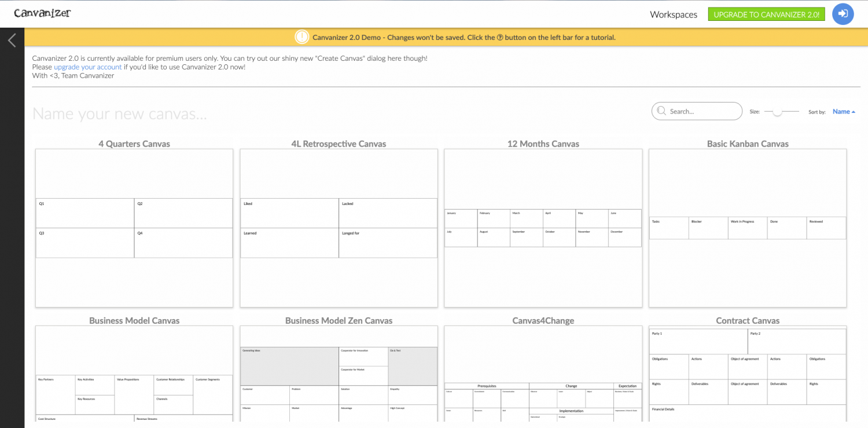The height and width of the screenshot is (428, 868).
Task: Click UPGRADE TO CANVANIZER 2.0
Action: coord(766,14)
